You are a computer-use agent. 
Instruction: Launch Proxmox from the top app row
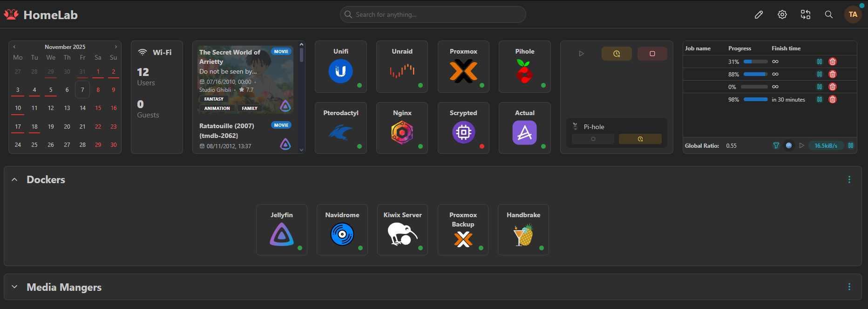point(463,67)
